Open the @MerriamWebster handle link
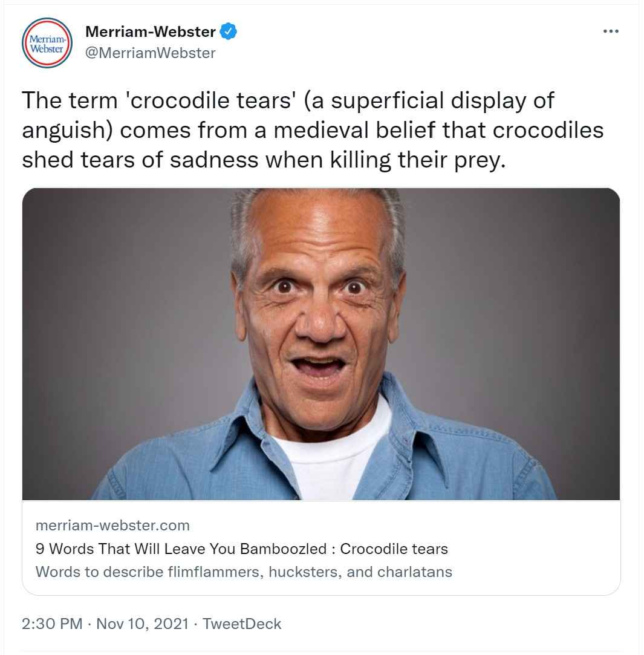The height and width of the screenshot is (655, 644). coord(151,53)
